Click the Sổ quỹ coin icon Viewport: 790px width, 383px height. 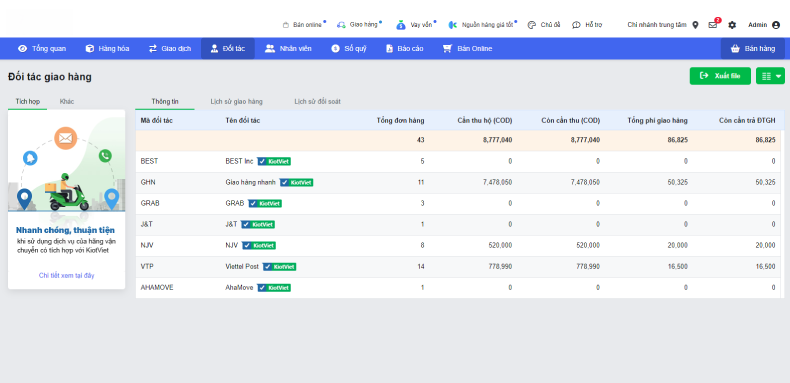point(336,49)
